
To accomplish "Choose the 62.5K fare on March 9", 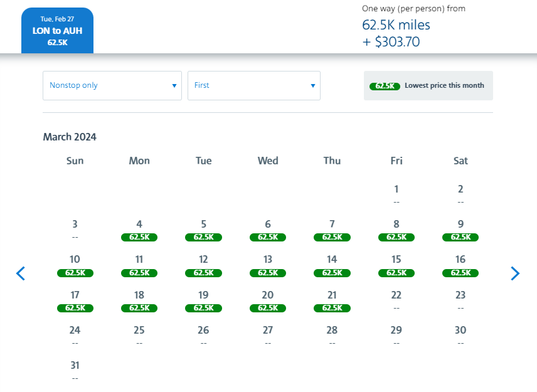I will [460, 237].
